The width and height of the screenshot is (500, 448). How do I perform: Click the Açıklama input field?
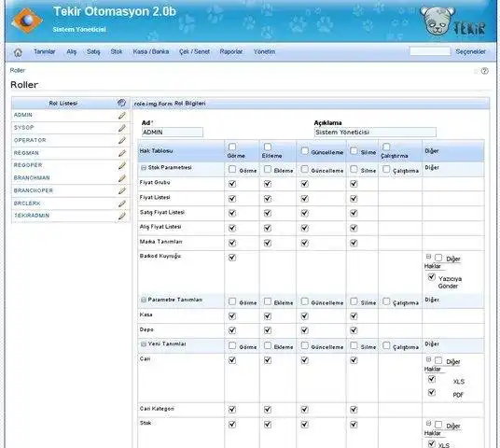point(375,133)
